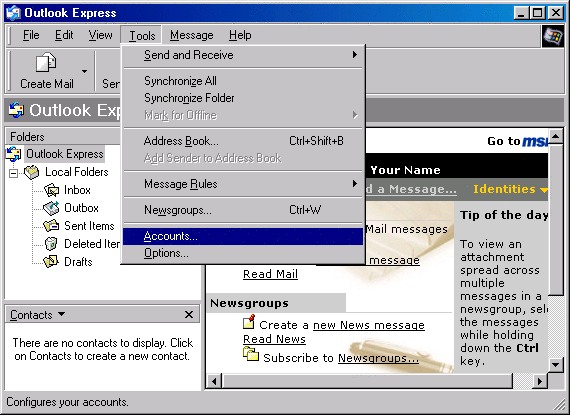Open the Message menu
Viewport: 570px width, 415px height.
[192, 35]
